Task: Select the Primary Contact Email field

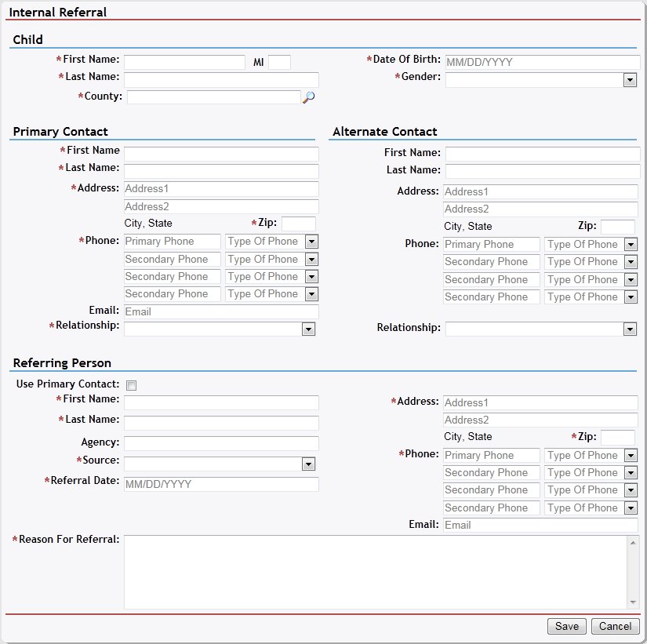Action: point(221,311)
